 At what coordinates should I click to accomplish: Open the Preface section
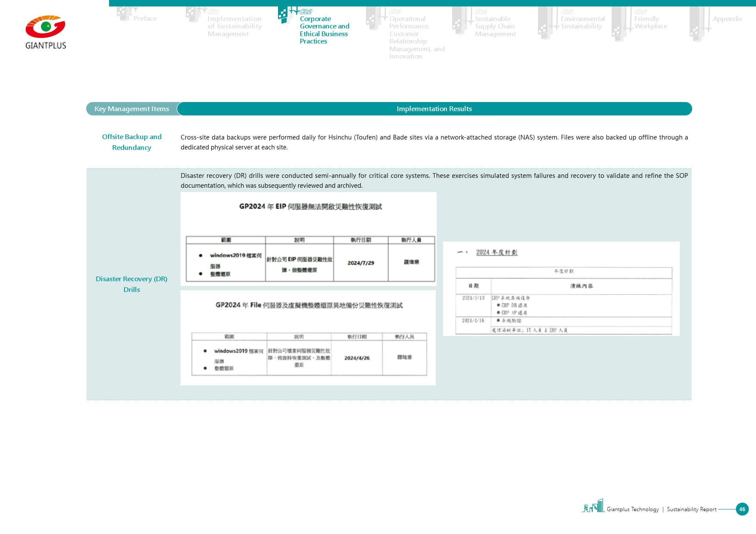pos(145,19)
